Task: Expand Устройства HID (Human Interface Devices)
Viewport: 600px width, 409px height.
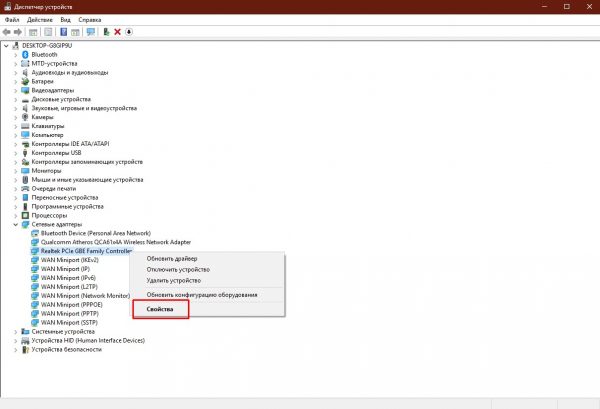Action: [16, 341]
